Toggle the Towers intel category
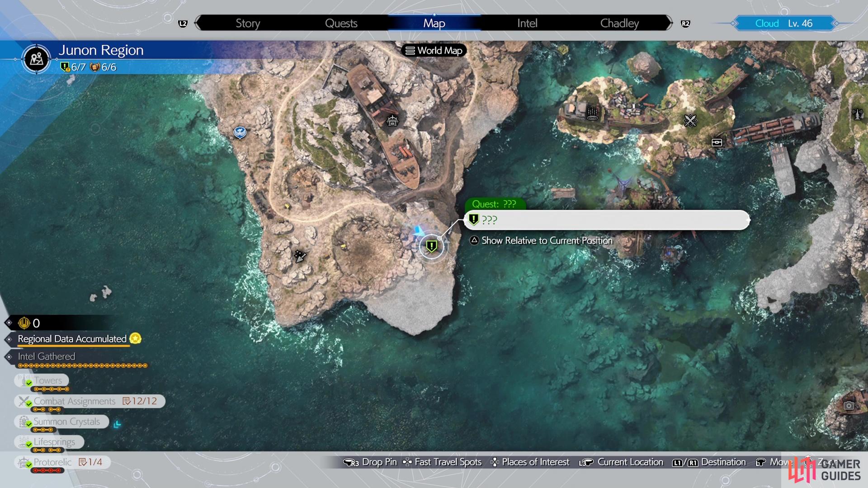 pos(42,380)
